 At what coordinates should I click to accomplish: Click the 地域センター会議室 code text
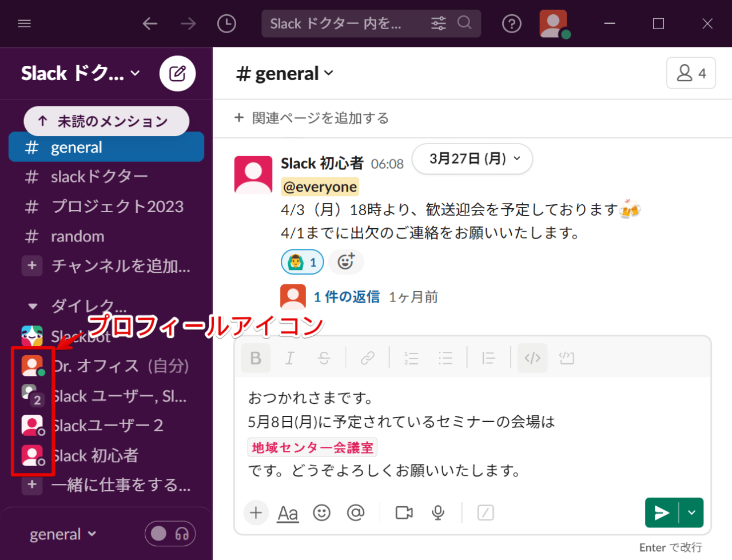pyautogui.click(x=312, y=447)
